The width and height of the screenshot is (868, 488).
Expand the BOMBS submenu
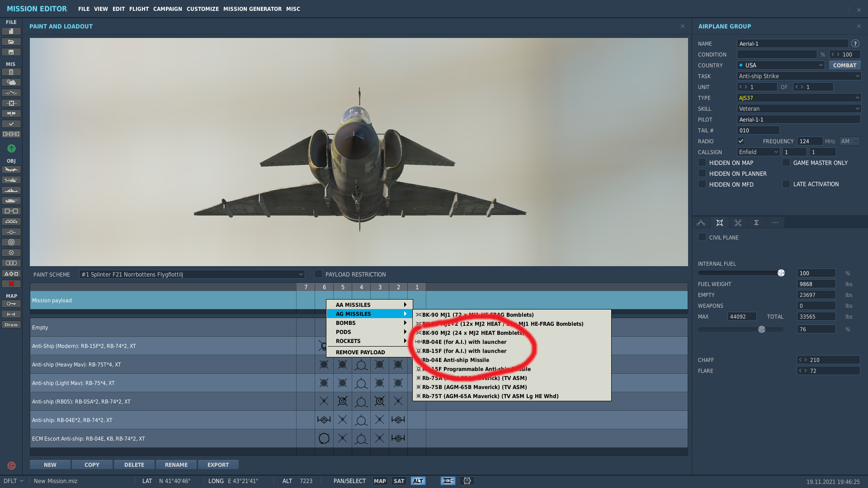370,323
